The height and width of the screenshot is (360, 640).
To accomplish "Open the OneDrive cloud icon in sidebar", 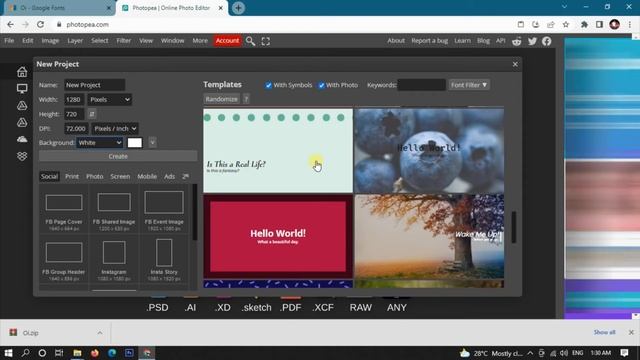I will click(22, 139).
